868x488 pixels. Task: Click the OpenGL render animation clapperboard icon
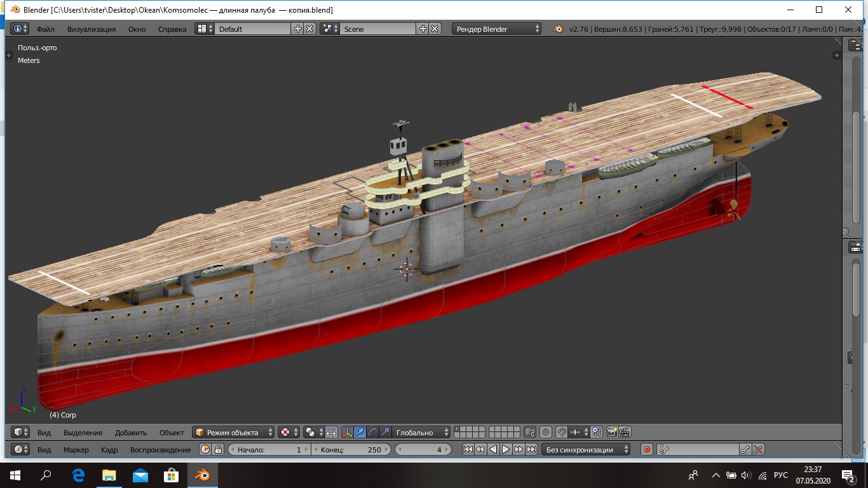(625, 433)
